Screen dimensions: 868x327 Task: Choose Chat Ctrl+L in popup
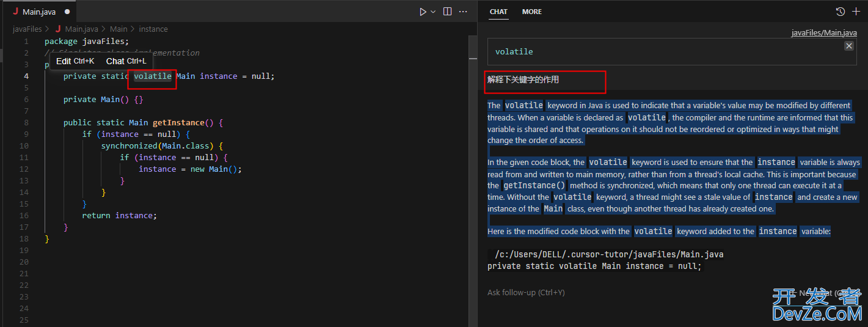(126, 61)
